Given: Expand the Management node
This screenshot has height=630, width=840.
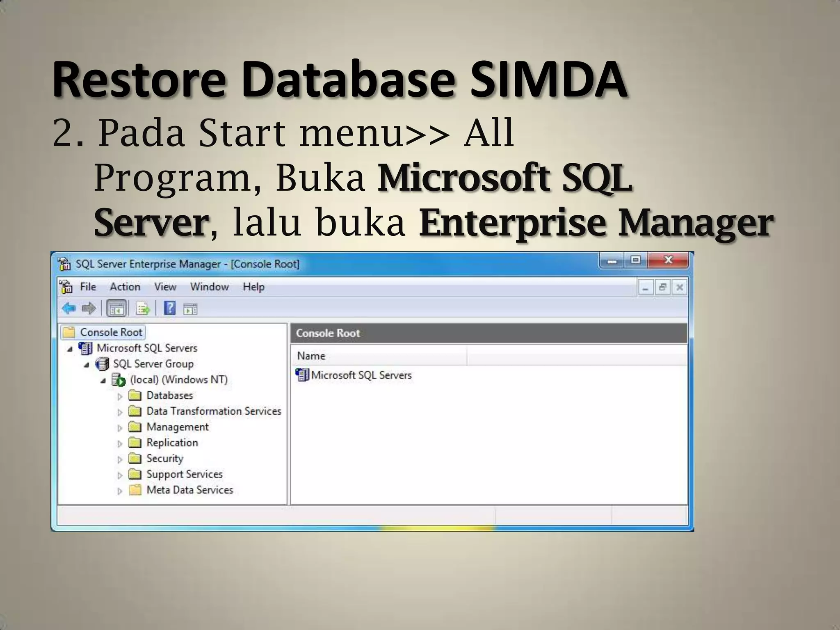Looking at the screenshot, I should 120,428.
